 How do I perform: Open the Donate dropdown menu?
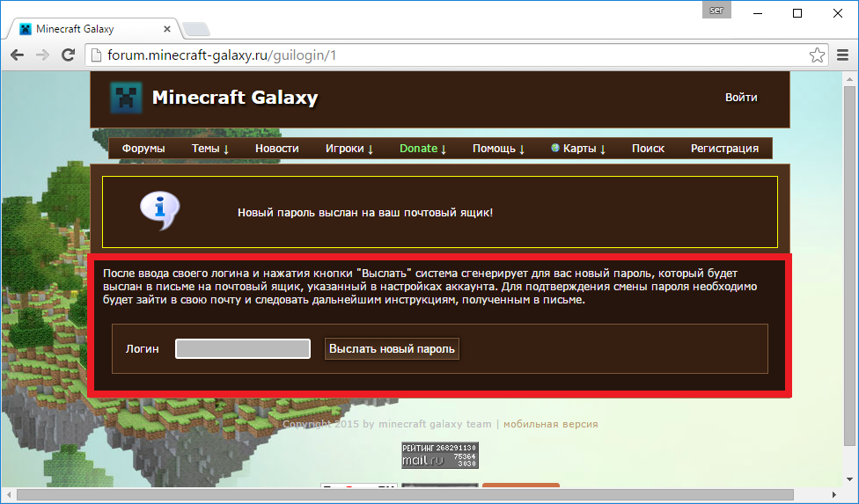pyautogui.click(x=422, y=149)
